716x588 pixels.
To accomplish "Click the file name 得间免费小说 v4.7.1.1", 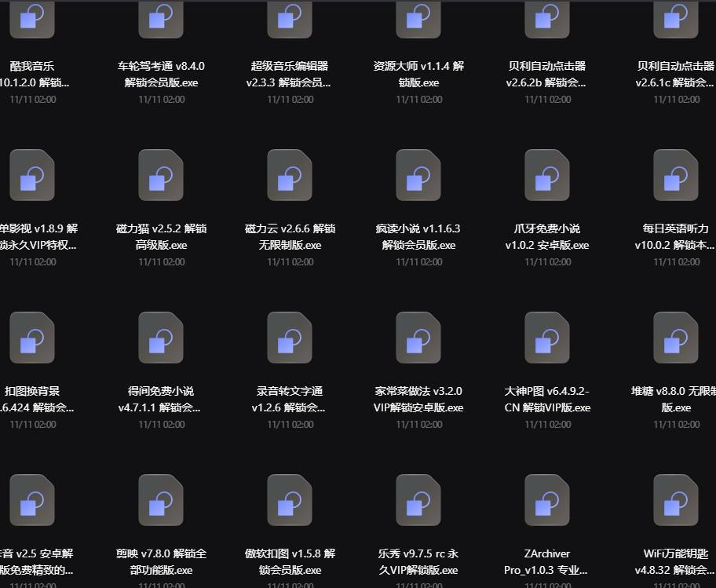I will click(x=160, y=400).
